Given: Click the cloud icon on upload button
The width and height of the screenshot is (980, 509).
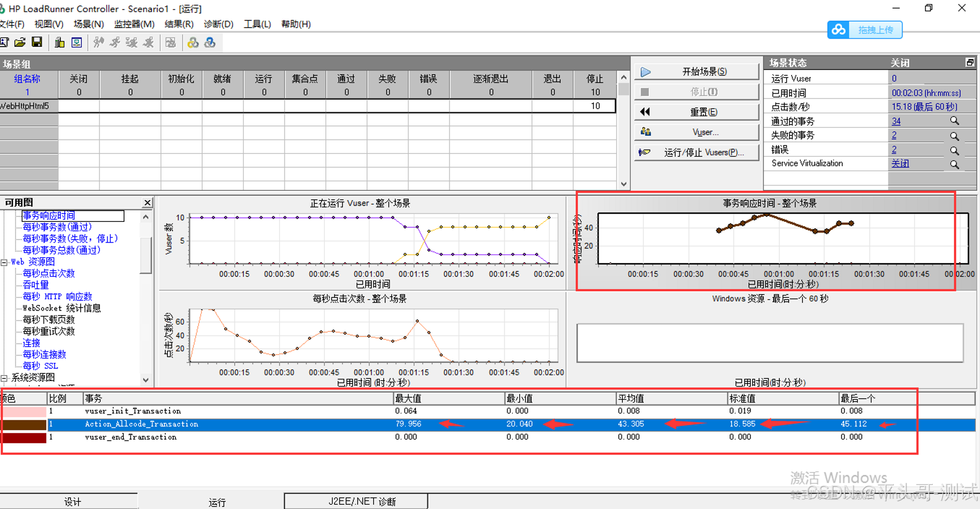Looking at the screenshot, I should pos(838,30).
